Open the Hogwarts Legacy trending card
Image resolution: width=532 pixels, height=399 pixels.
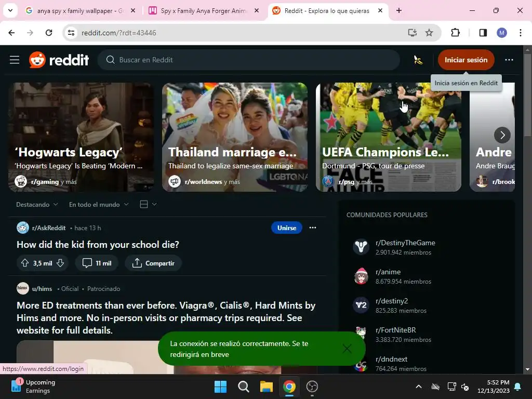coord(81,137)
